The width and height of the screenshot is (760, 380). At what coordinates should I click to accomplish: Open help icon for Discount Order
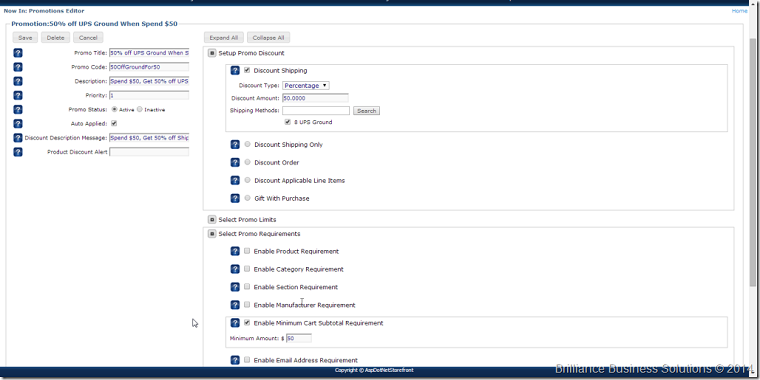(235, 162)
